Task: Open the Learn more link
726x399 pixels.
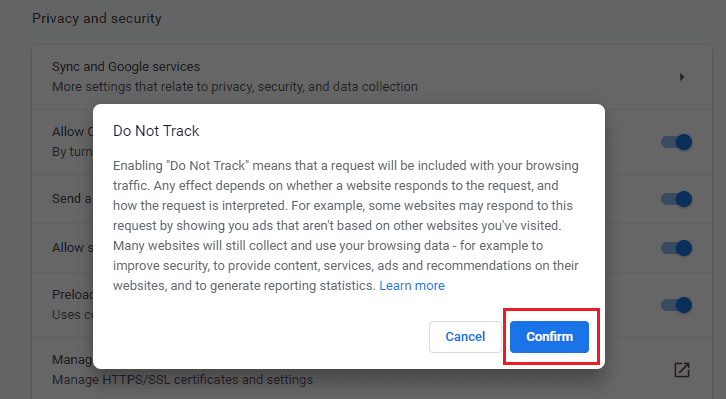Action: pyautogui.click(x=412, y=286)
